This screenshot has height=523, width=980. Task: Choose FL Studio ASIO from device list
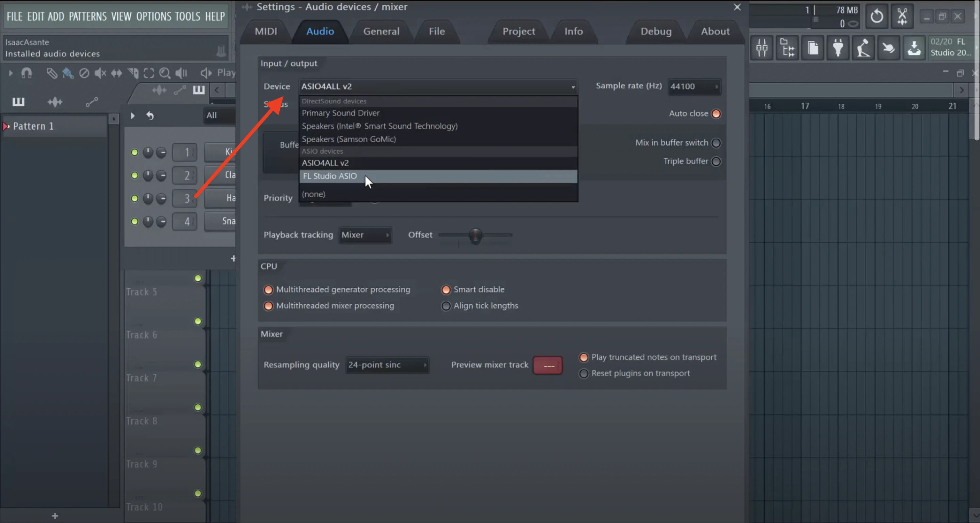[330, 176]
